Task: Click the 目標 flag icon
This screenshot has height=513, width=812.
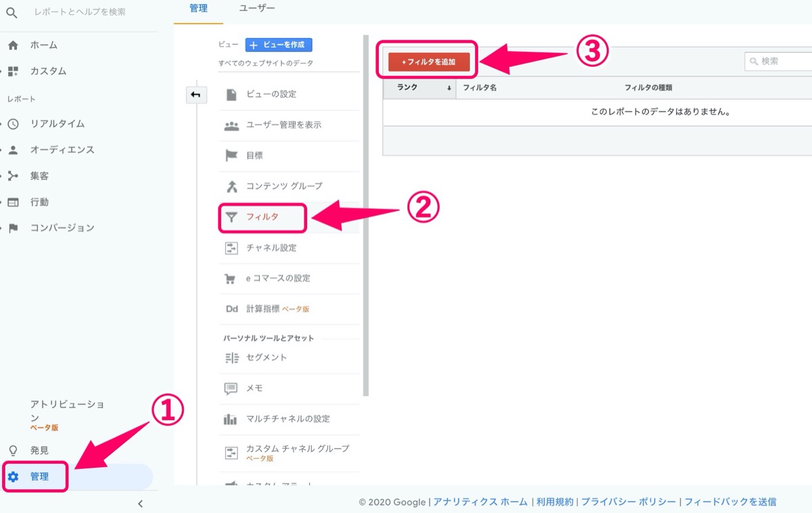Action: coord(231,156)
